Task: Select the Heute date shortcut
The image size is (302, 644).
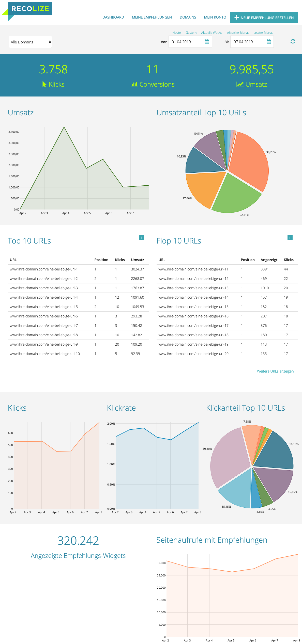Action: 177,33
